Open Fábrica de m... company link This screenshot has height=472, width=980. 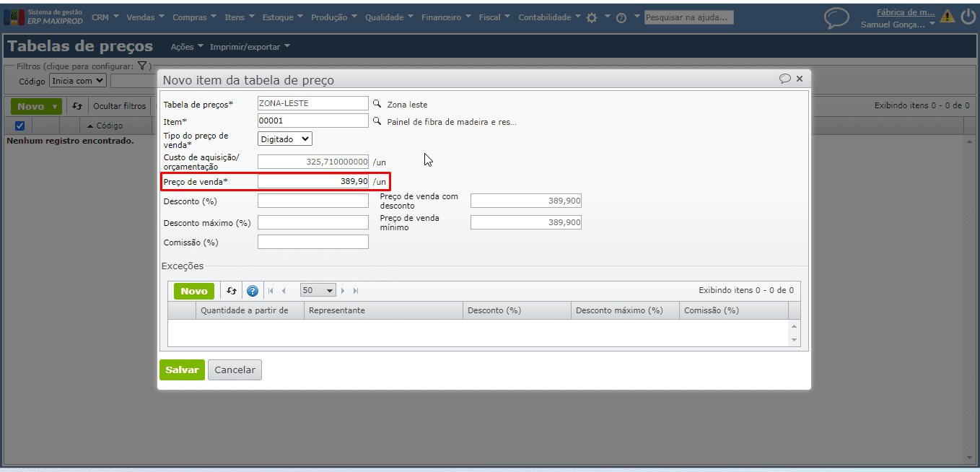[906, 12]
